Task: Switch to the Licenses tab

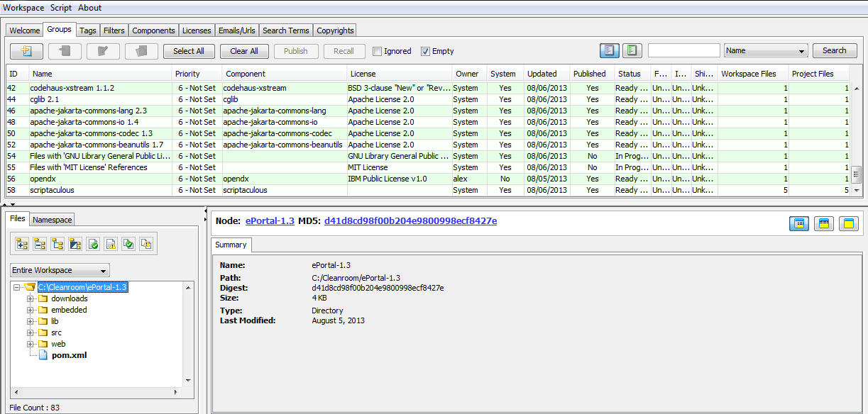Action: (x=197, y=30)
